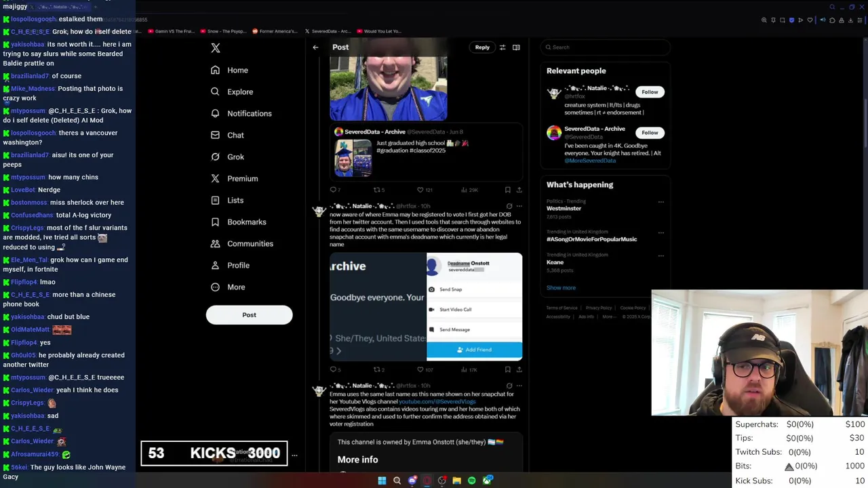Expand the More menu in sidebar
Screen dimensions: 868x488
coord(228,287)
